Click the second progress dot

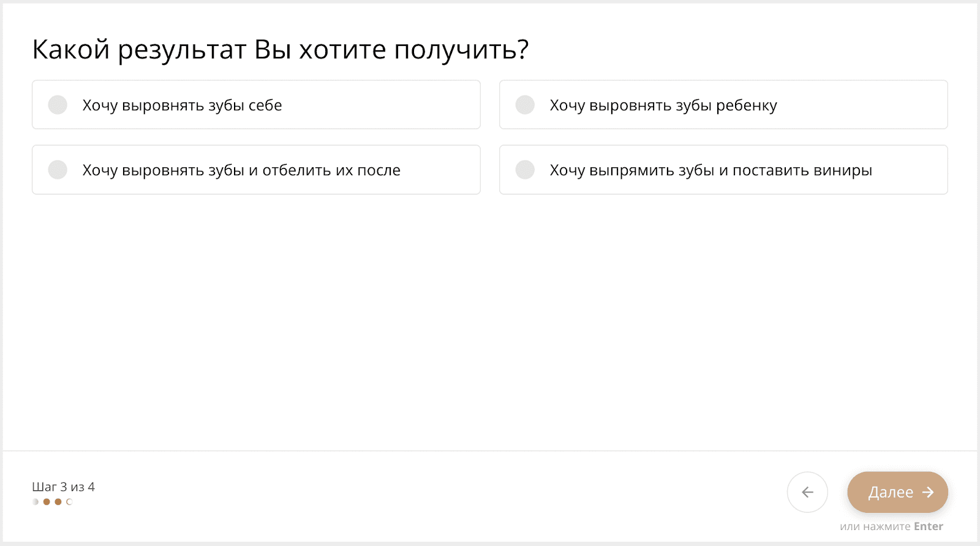[47, 502]
